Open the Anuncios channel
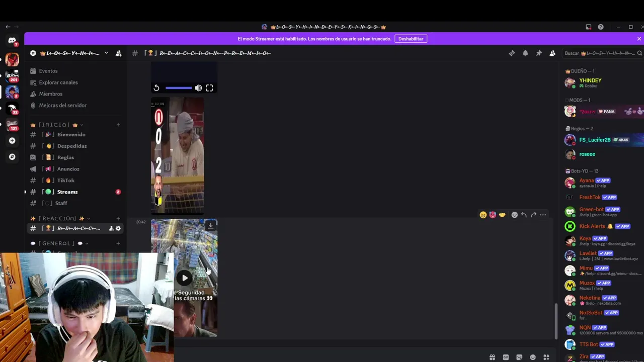Screen dimensions: 644x362 [75, 169]
